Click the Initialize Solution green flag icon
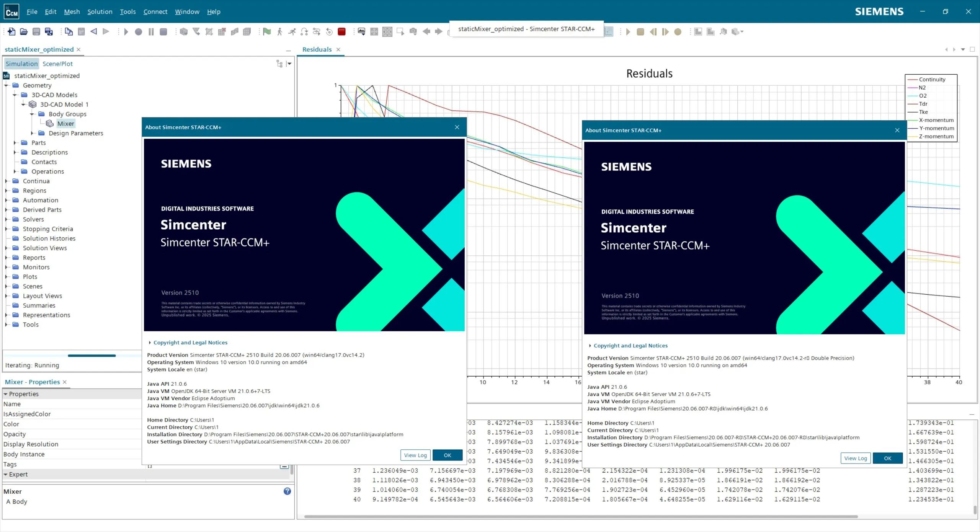The width and height of the screenshot is (980, 532). coord(267,32)
